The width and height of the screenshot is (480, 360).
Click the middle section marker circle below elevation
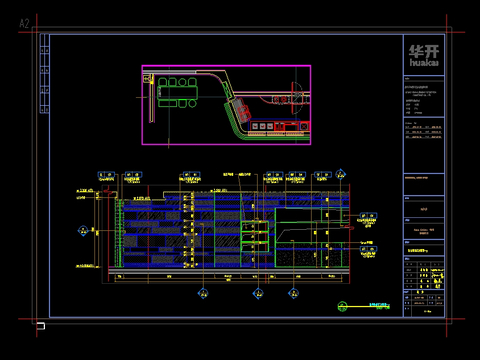coord(258,293)
